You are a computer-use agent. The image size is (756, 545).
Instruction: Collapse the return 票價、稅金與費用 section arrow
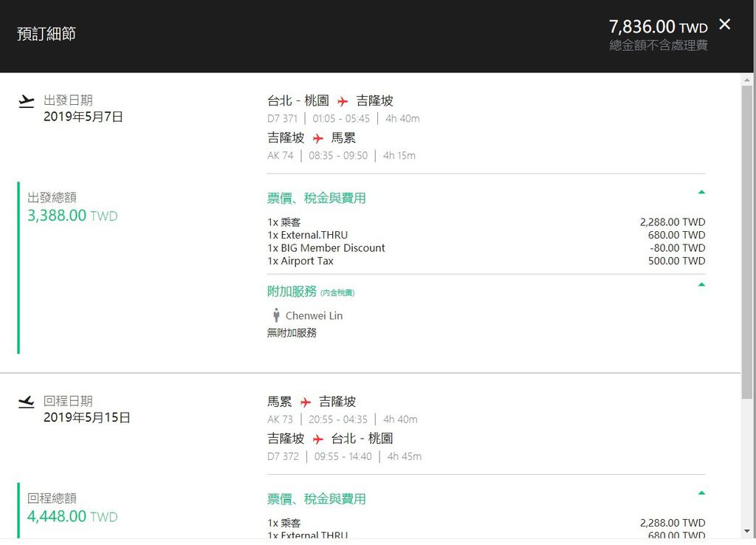[701, 493]
